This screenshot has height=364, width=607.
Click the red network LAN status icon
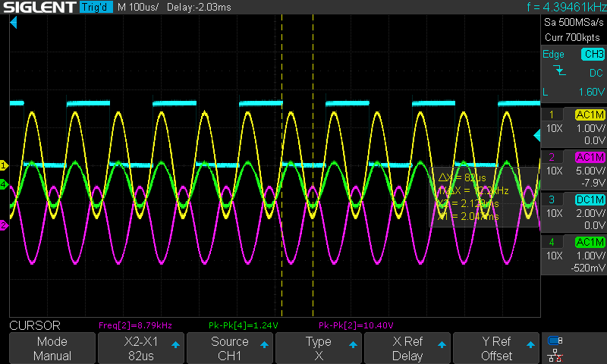coord(555,354)
